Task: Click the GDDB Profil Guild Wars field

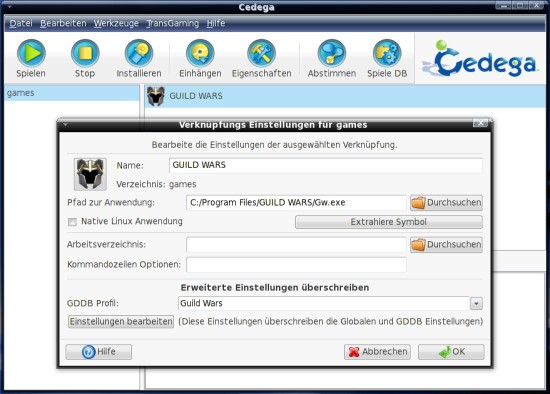Action: pos(324,303)
